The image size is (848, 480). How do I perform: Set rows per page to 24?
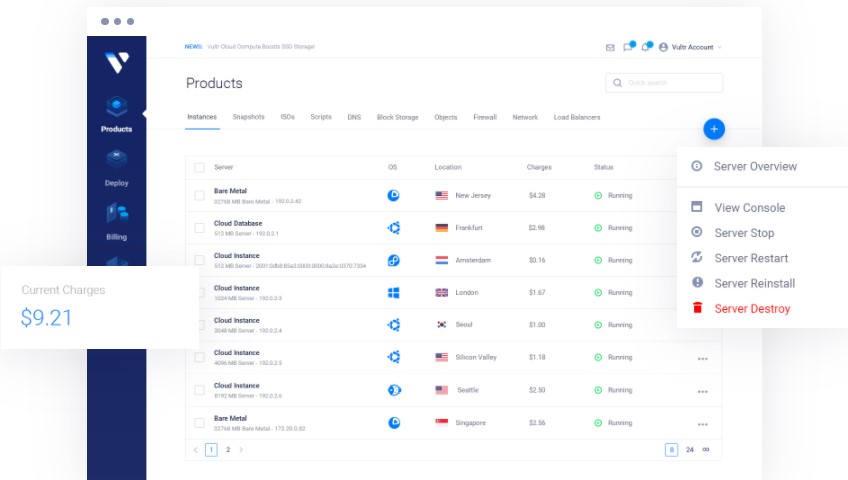pyautogui.click(x=689, y=450)
